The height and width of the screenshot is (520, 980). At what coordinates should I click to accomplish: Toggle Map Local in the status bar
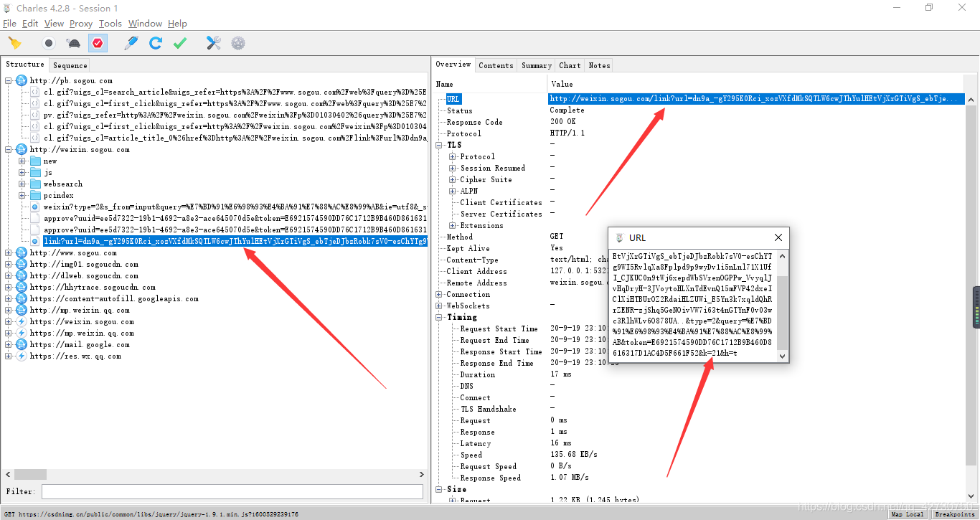coord(908,514)
